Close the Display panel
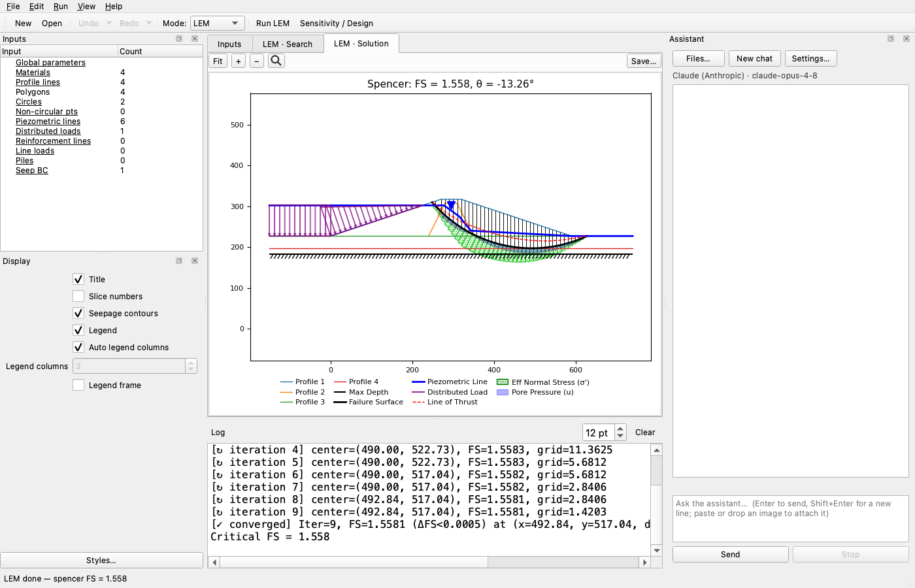The width and height of the screenshot is (915, 588). tap(195, 261)
